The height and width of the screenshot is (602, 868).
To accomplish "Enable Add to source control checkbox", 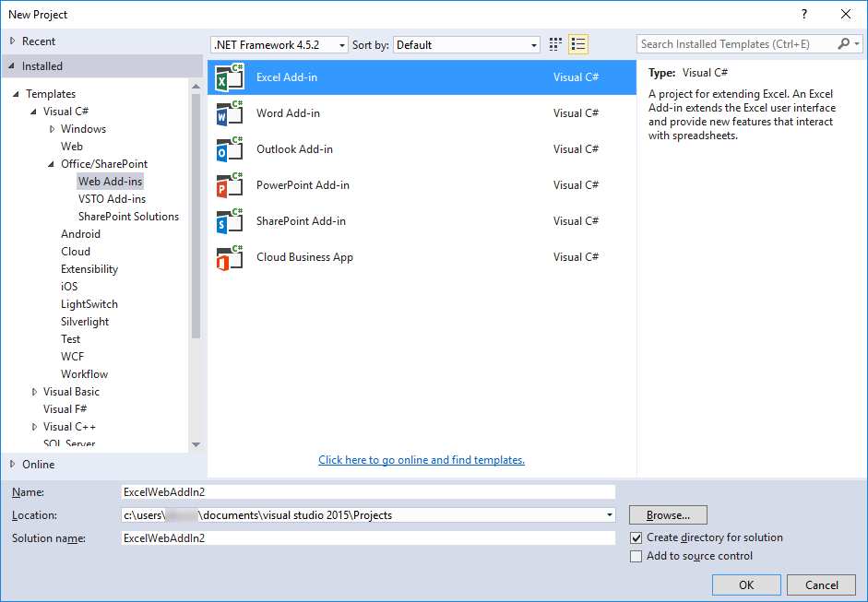I will click(x=636, y=556).
